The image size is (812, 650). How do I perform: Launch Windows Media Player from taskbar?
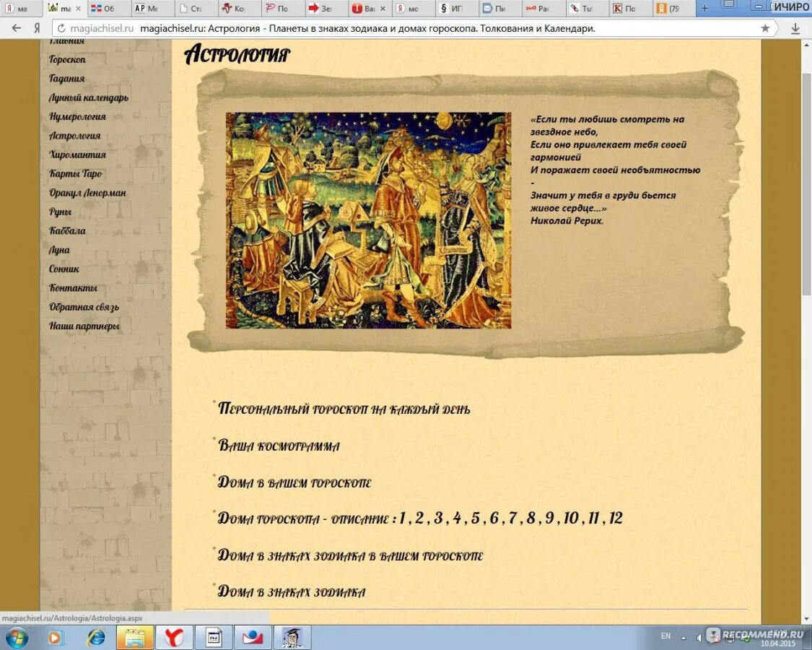pos(56,638)
